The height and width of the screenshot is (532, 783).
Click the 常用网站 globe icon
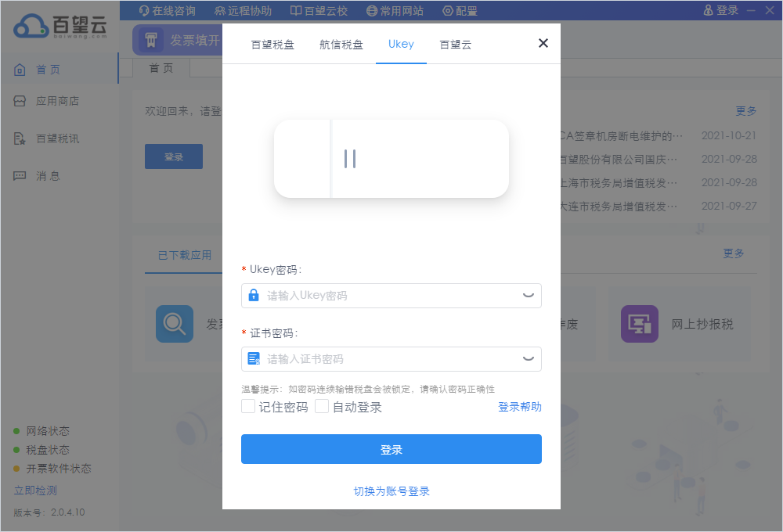(x=372, y=10)
